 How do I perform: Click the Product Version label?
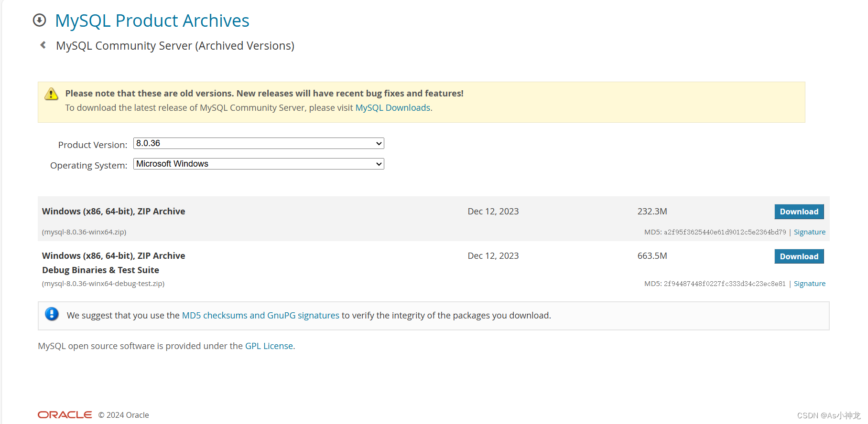(x=93, y=145)
